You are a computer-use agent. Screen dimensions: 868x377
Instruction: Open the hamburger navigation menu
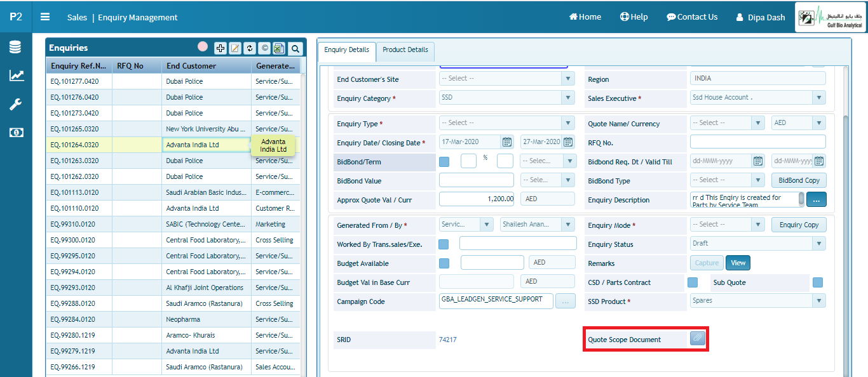click(45, 17)
